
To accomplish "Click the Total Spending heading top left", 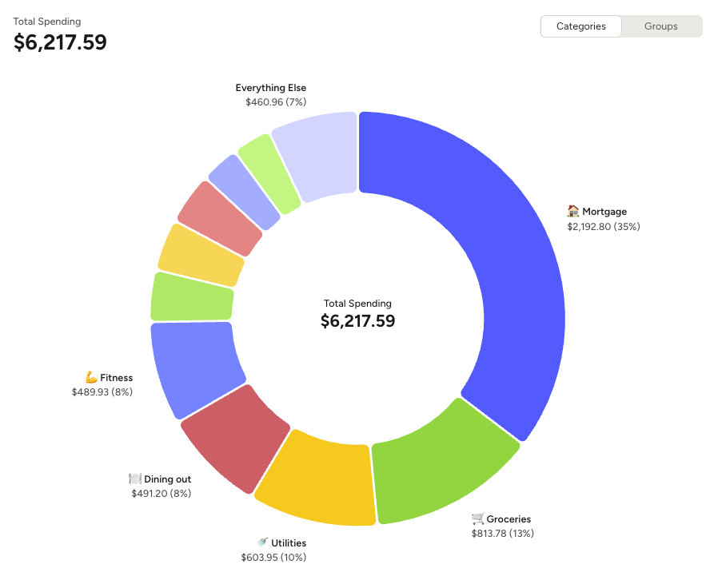I will point(46,22).
